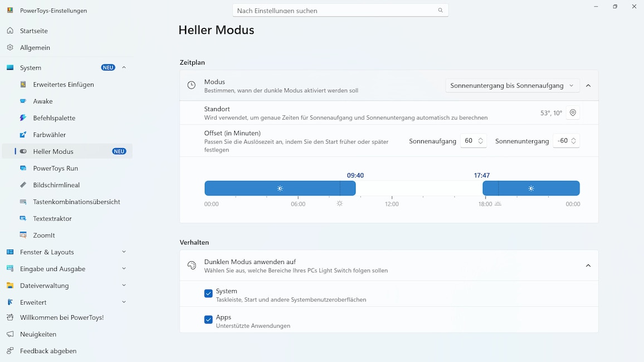Click the Sonnenaufgang offset field

(473, 141)
